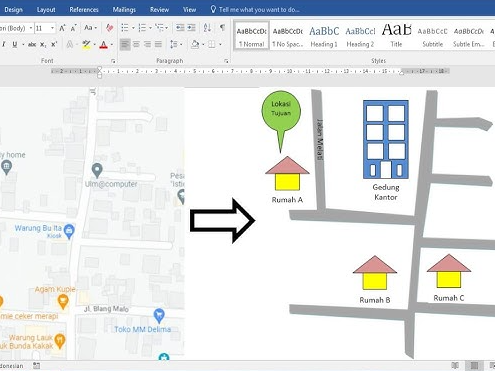Center align text

(136, 44)
